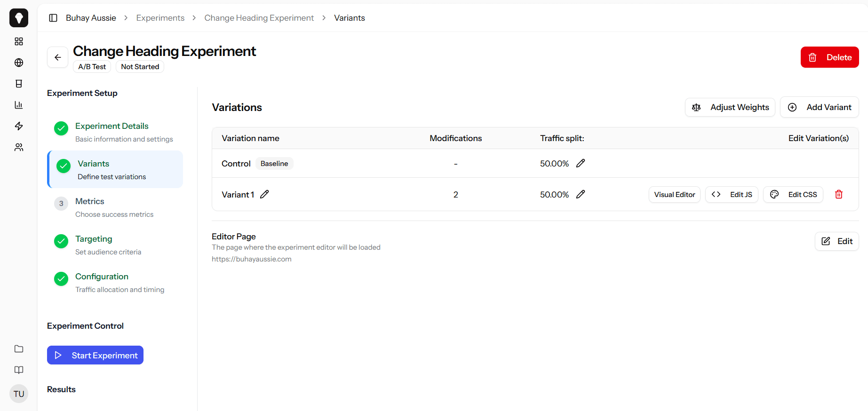This screenshot has width=868, height=411.
Task: Open the experiments beaker icon in sidebar
Action: (19, 84)
